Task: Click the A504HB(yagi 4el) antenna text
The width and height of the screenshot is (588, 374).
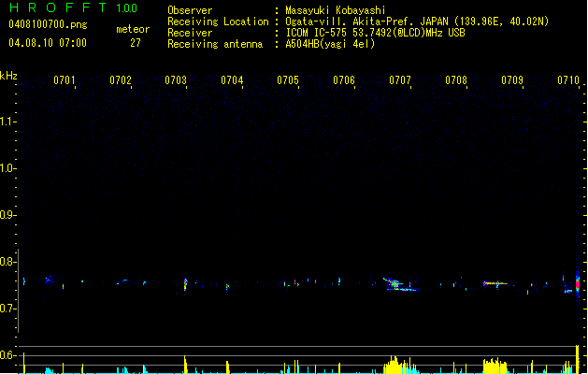Action: click(330, 44)
